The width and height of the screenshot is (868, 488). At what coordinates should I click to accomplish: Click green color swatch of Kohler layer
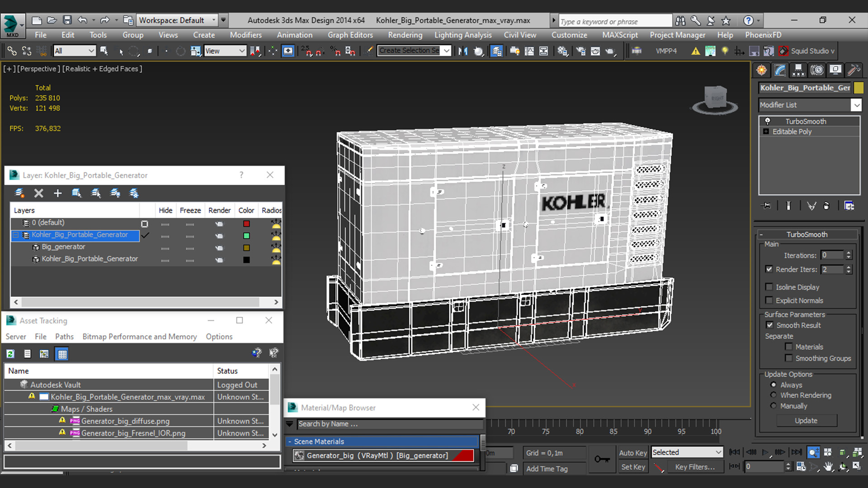[246, 235]
